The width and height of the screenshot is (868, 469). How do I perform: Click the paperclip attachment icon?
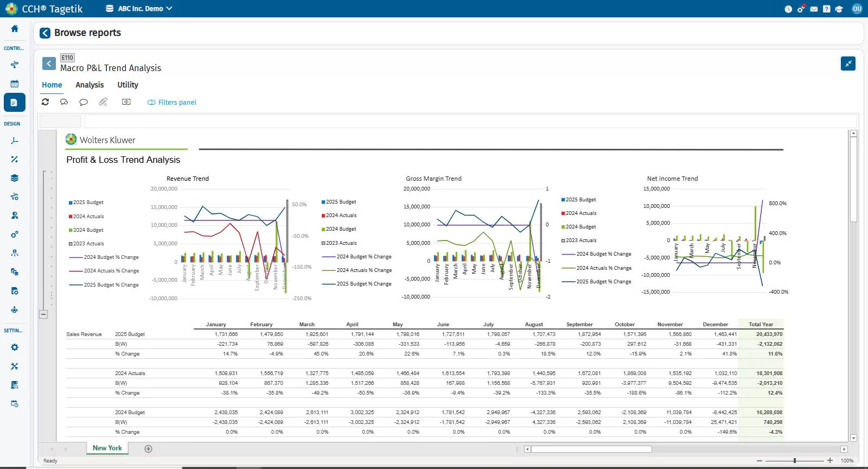pos(103,102)
